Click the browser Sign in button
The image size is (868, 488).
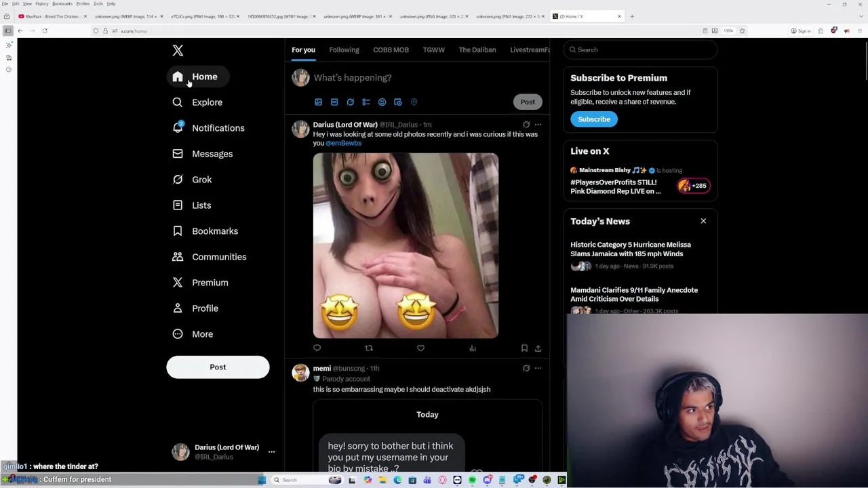(x=802, y=31)
